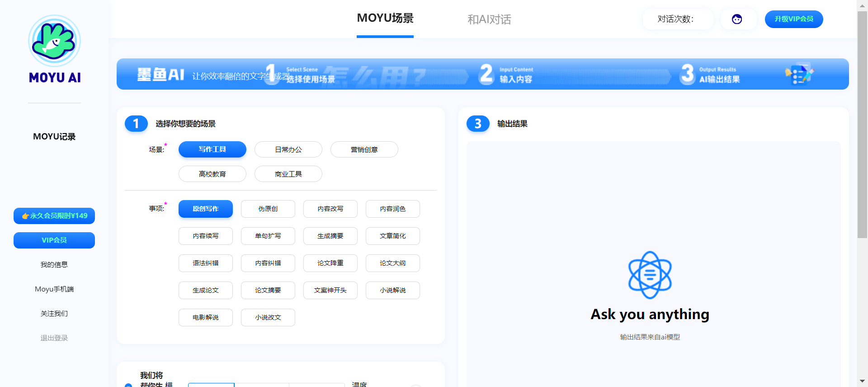Select the 营销创意 scene option

pos(364,149)
